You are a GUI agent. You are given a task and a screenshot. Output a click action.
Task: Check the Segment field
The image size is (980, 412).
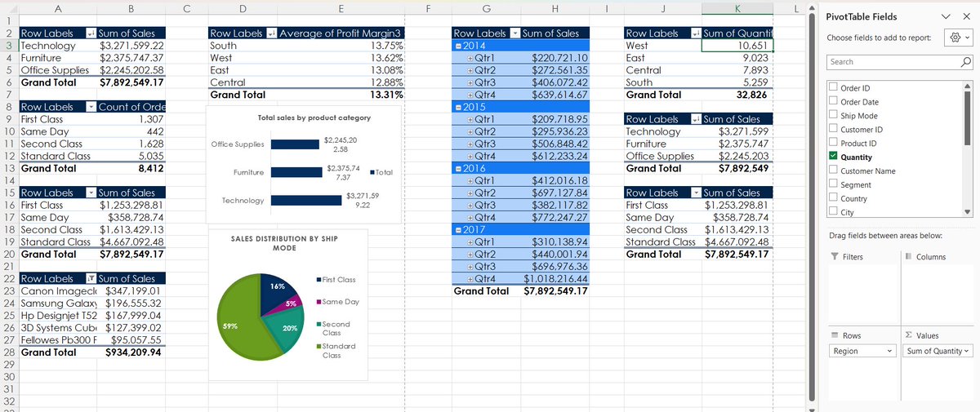(833, 185)
